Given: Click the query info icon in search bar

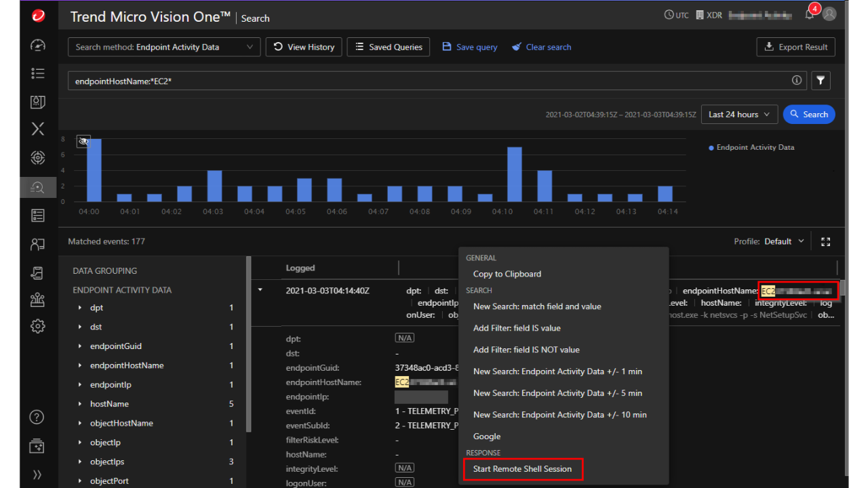Looking at the screenshot, I should pos(797,81).
